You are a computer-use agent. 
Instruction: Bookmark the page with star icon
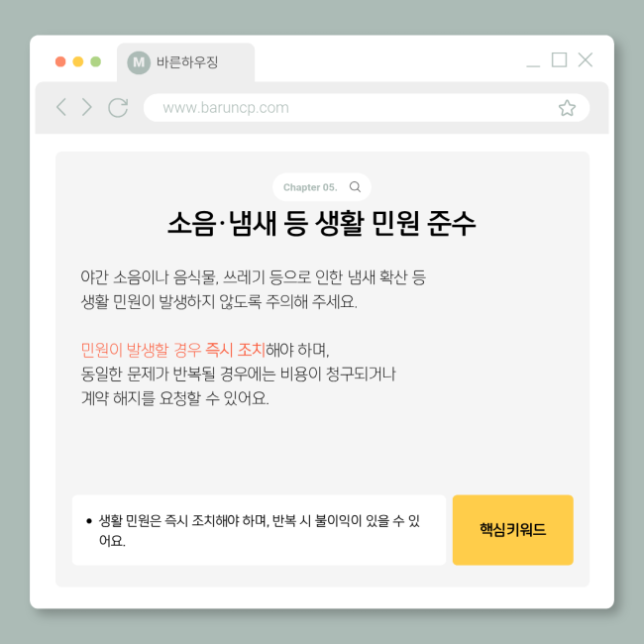point(567,108)
